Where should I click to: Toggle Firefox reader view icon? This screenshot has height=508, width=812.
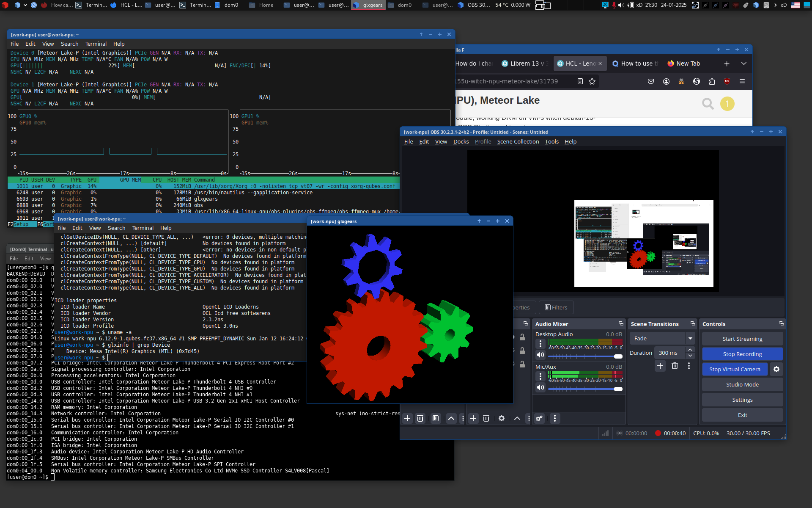click(580, 81)
